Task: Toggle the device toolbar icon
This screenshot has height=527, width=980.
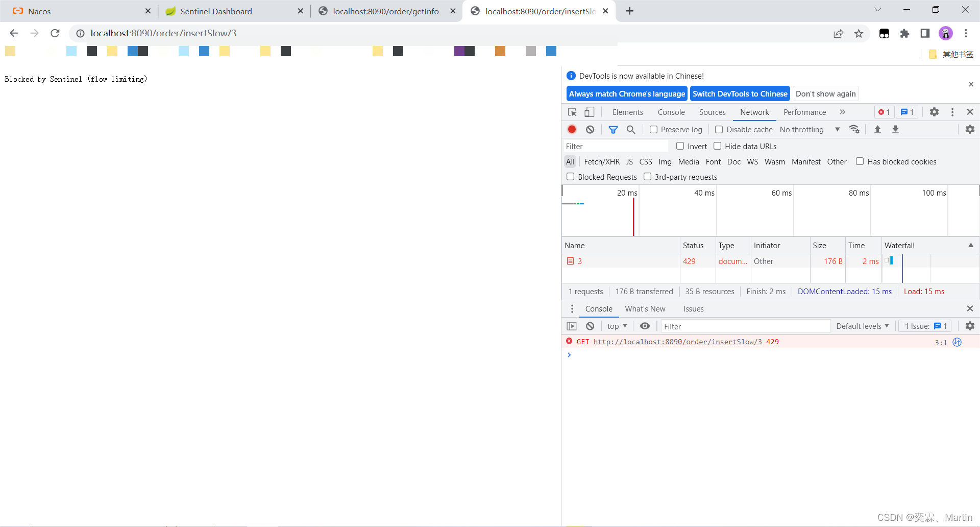Action: 590,112
